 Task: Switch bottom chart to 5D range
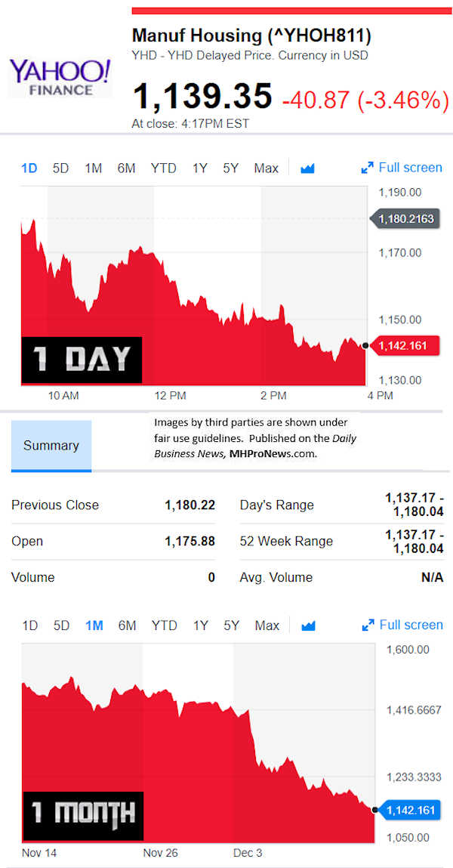[61, 626]
